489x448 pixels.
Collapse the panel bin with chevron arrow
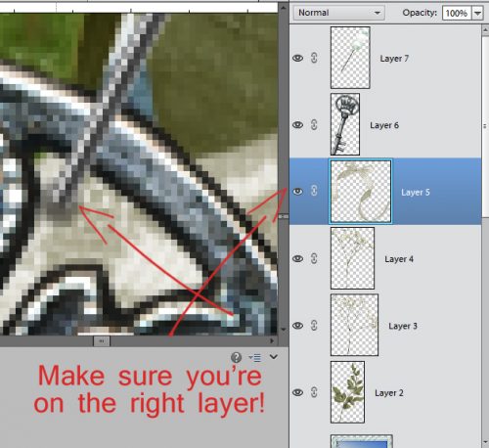[274, 357]
